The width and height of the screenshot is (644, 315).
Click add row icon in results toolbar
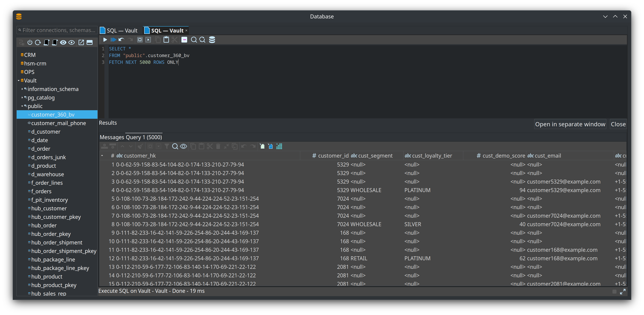(x=104, y=146)
